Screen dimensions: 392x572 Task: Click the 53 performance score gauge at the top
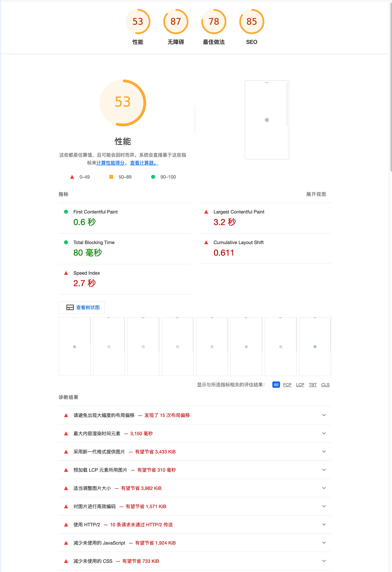(138, 22)
